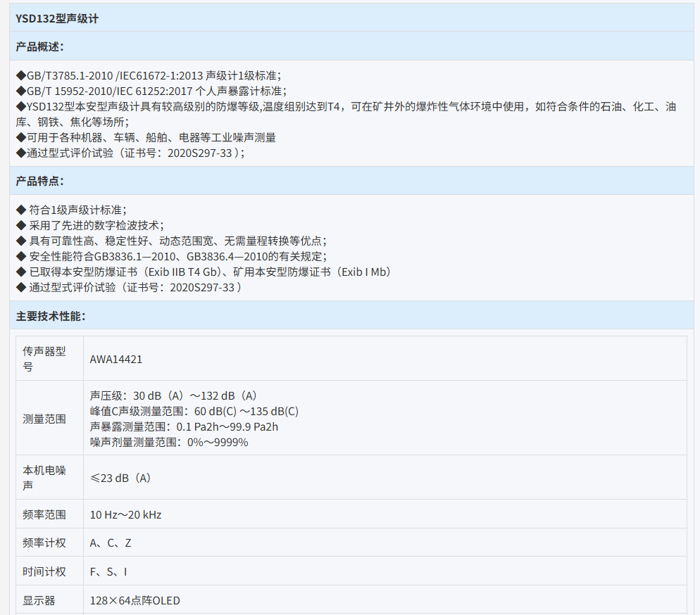Screen dimensions: 700x615
Task: Select the 产品特点 section header
Action: (x=39, y=182)
